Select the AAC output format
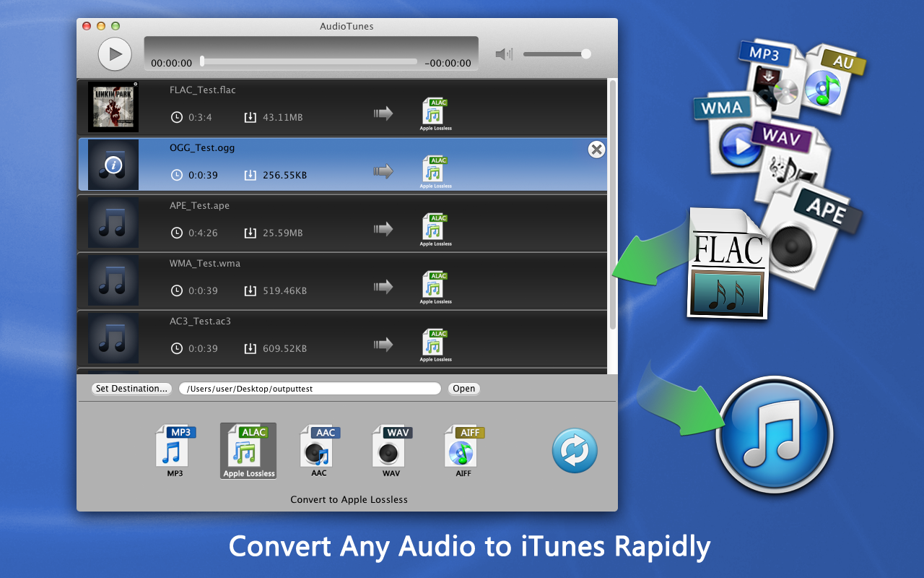Screen dimensions: 924x578 tap(318, 449)
